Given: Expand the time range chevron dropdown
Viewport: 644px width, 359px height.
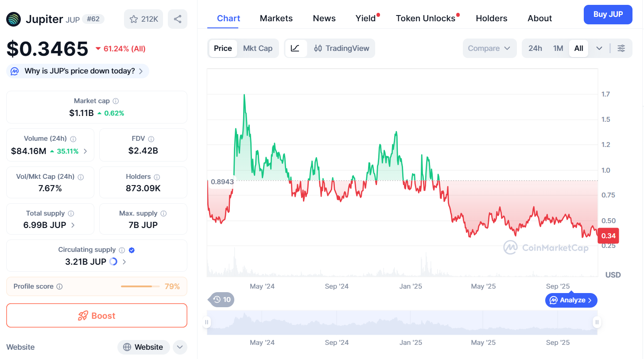Looking at the screenshot, I should pyautogui.click(x=599, y=48).
